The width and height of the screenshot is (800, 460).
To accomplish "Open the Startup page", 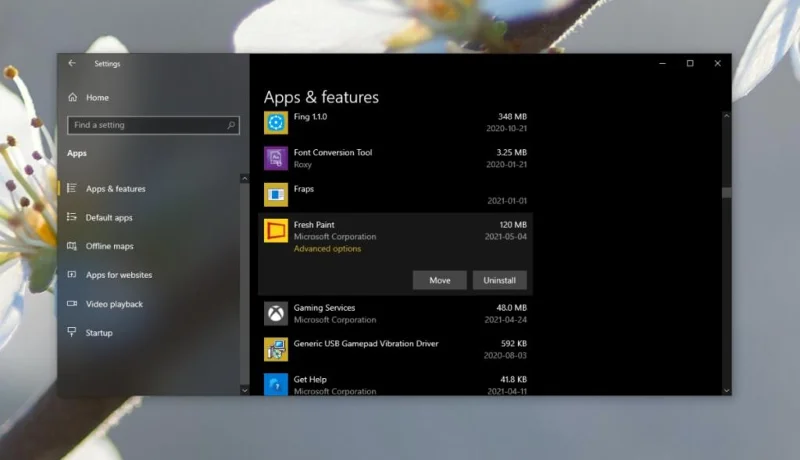I will [x=99, y=333].
